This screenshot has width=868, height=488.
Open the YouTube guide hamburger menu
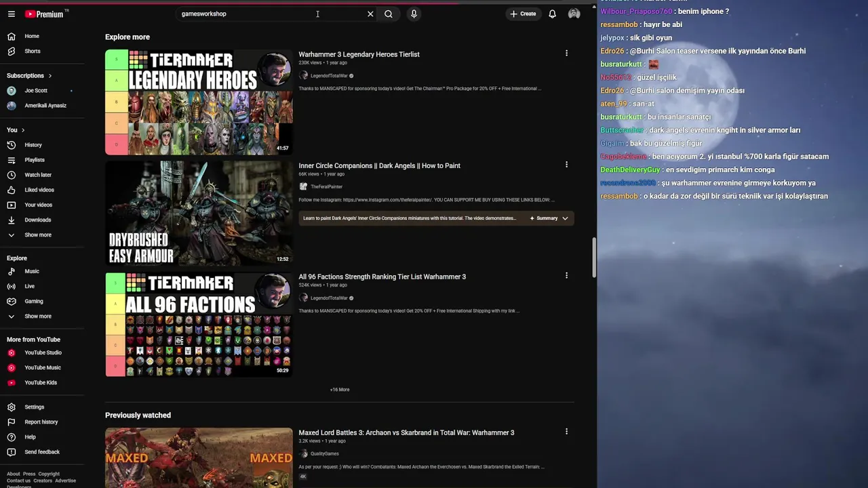pyautogui.click(x=11, y=14)
